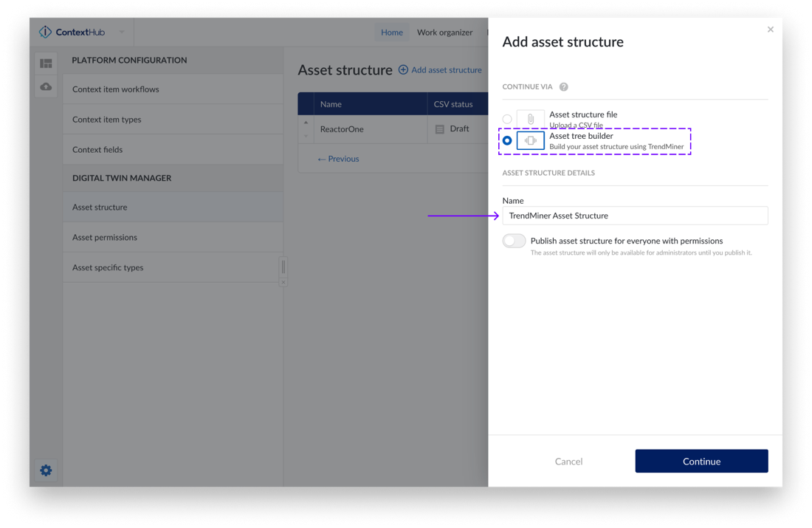The width and height of the screenshot is (812, 528).
Task: Toggle Publish asset structure for everyone switch
Action: click(x=514, y=241)
